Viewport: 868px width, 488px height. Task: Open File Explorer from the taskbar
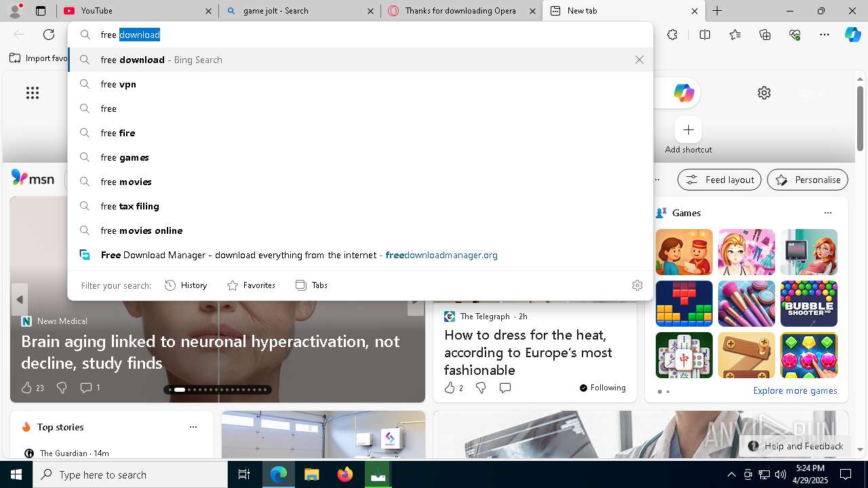pyautogui.click(x=311, y=474)
